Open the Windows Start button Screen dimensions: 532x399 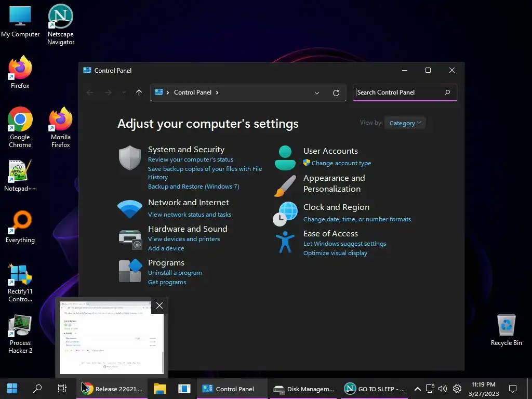pyautogui.click(x=12, y=389)
